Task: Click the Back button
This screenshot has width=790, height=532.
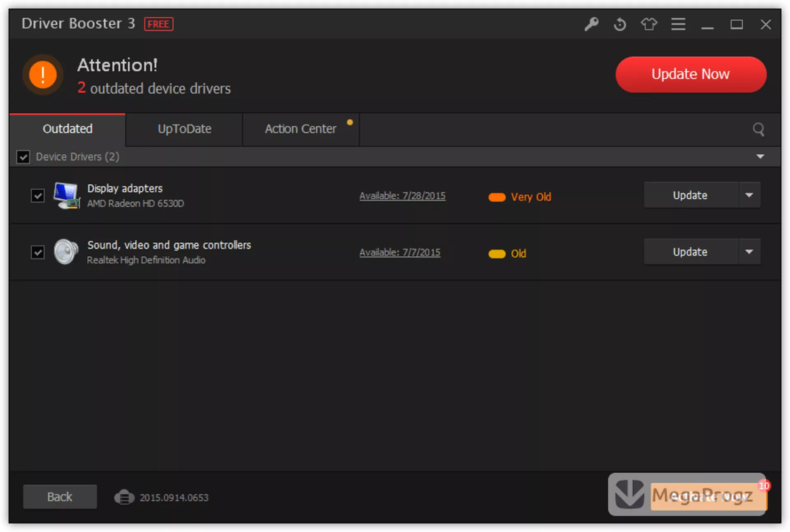Action: click(x=60, y=497)
